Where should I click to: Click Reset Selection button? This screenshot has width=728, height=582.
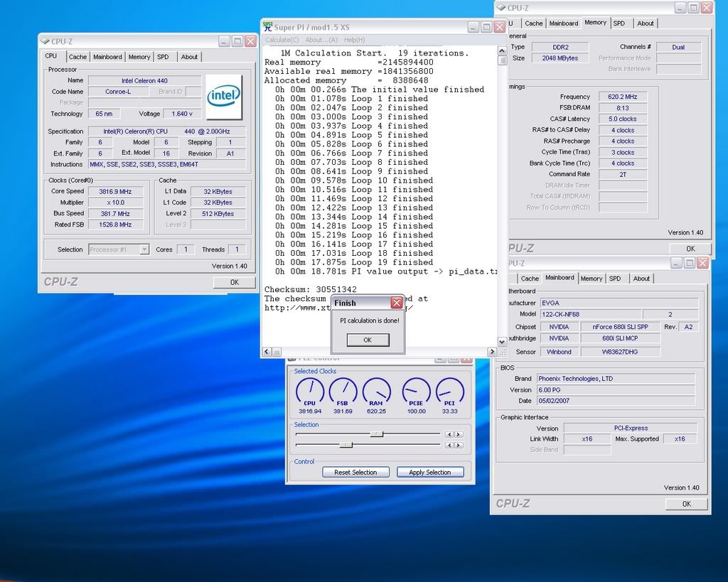tap(355, 473)
